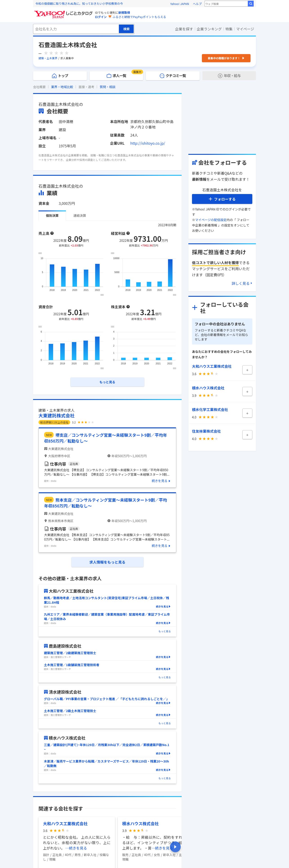The image size is (289, 868).
Task: Switch to 個別決算 tab
Action: 52,216
